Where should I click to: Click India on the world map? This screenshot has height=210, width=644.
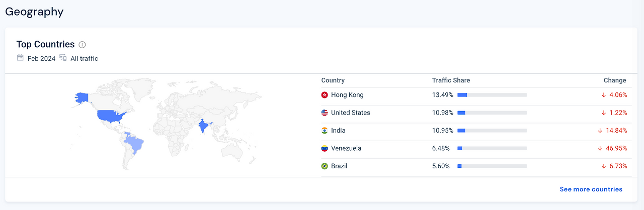coord(203,126)
